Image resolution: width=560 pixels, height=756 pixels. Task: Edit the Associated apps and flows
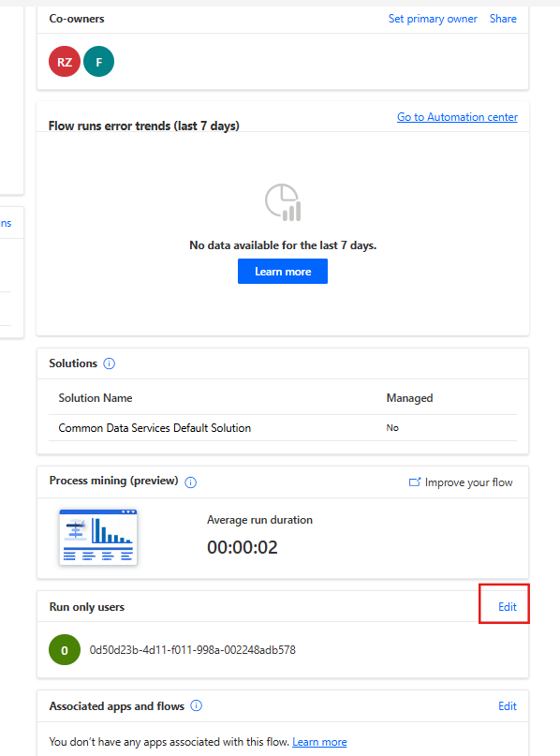pos(507,706)
